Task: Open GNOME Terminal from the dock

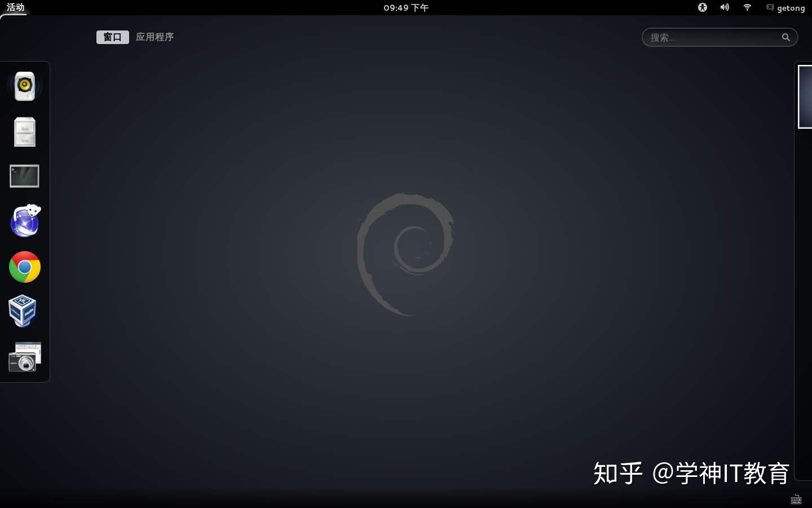Action: (24, 176)
